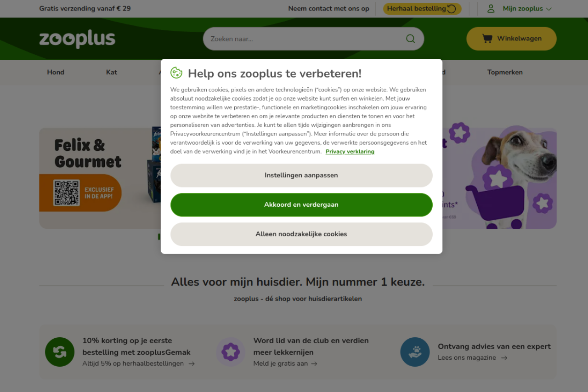Click the green zooplusGemak refresh icon
The image size is (588, 392).
[60, 352]
